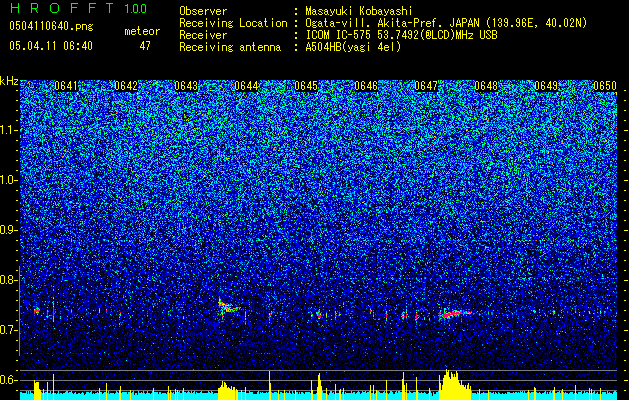
Task: Click the 'Observer' field label
Action: click(x=203, y=11)
